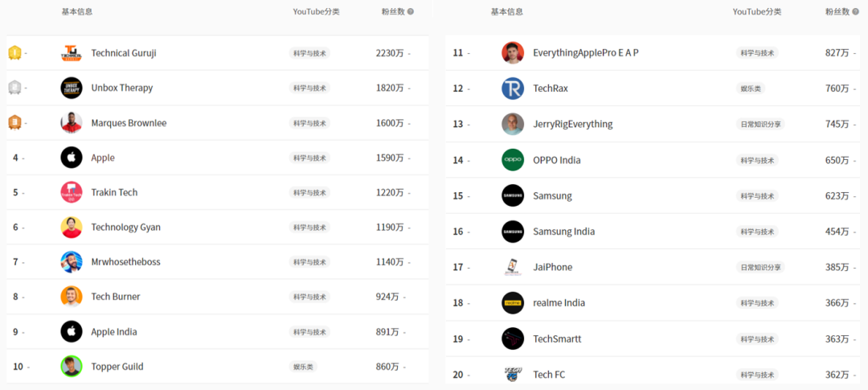The width and height of the screenshot is (868, 390).
Task: Open the Unbox Therapy channel name link
Action: (122, 88)
